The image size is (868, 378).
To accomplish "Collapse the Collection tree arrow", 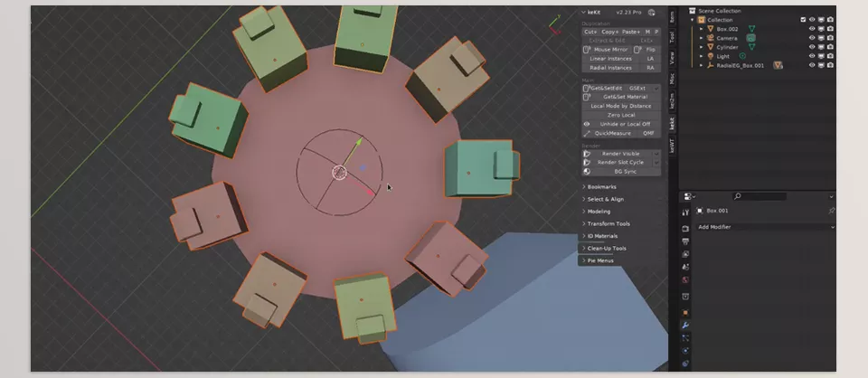I will [x=692, y=20].
